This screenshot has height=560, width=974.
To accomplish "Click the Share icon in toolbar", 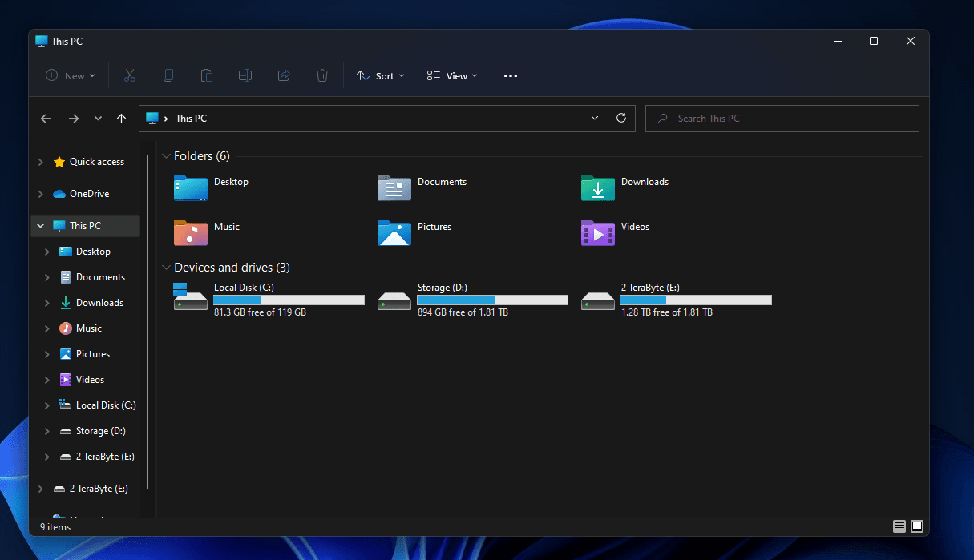I will coord(283,75).
